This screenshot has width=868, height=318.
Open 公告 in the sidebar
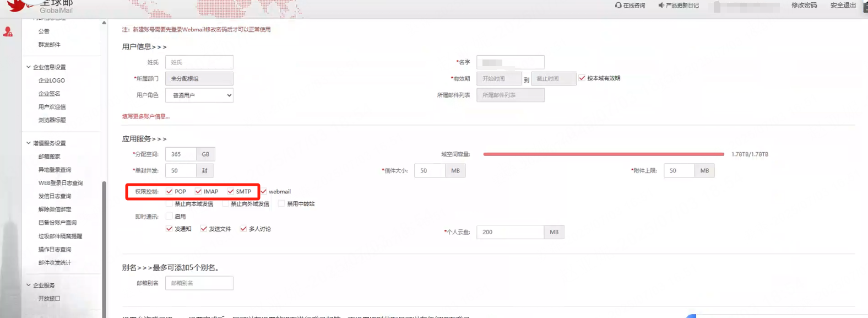coord(44,31)
